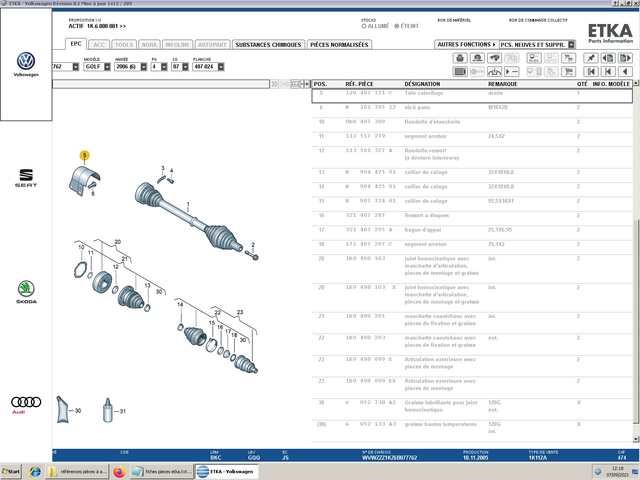Click the search field above the illustration
640x480 pixels.
tap(161, 84)
